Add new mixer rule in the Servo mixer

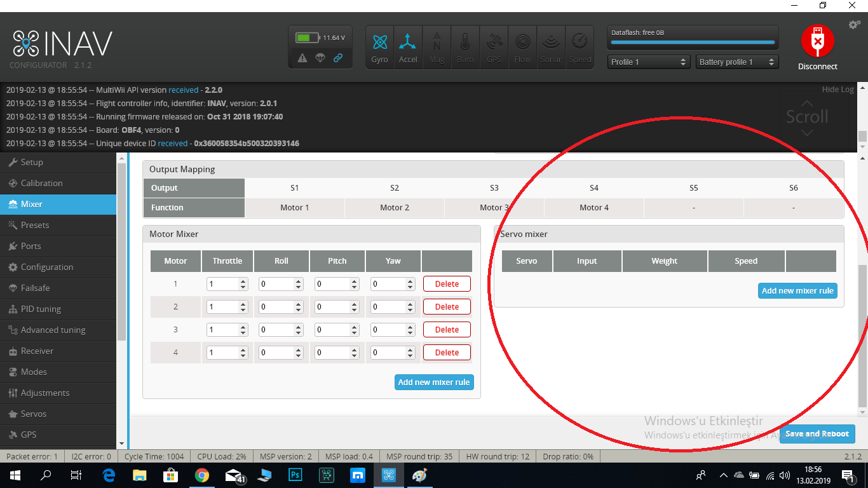click(797, 290)
